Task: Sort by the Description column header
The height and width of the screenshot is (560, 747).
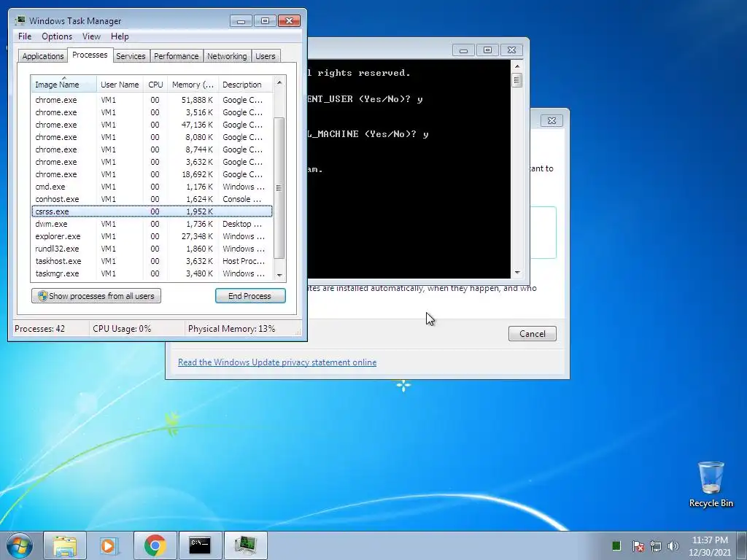Action: point(245,85)
